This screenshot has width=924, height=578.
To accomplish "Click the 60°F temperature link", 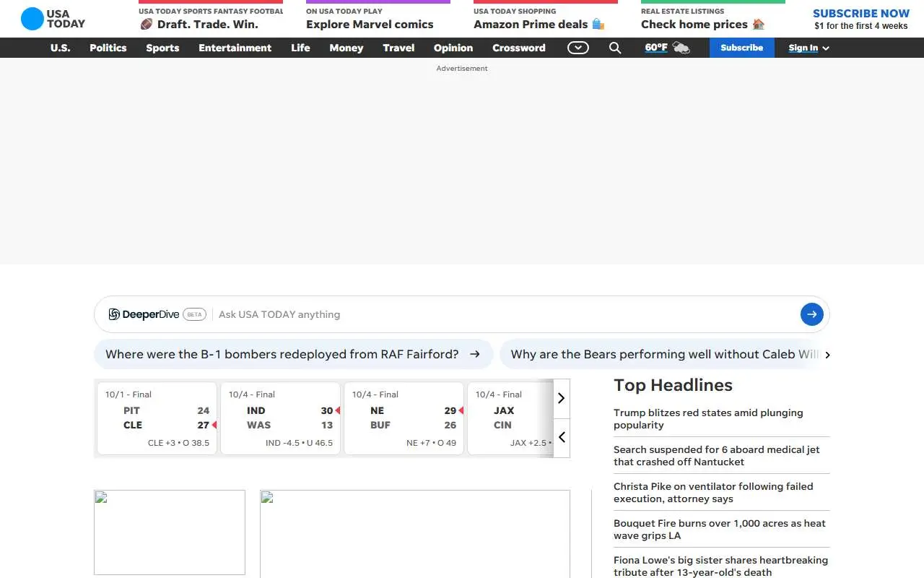I will [x=656, y=48].
